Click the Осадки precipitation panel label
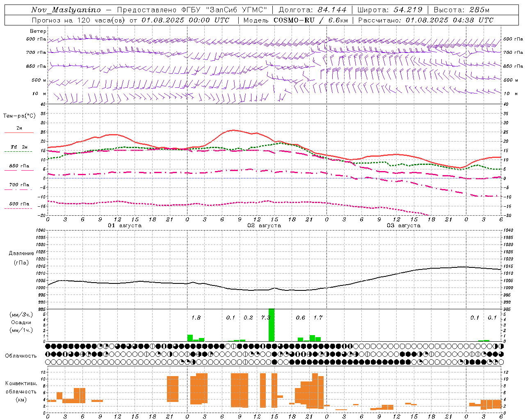Screen dimensions: 525x420 tap(21, 322)
